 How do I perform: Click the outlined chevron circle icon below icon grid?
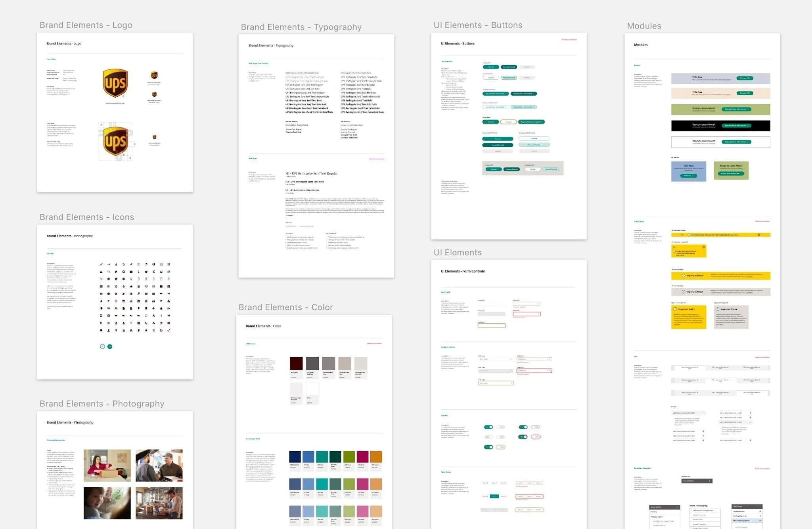102,347
